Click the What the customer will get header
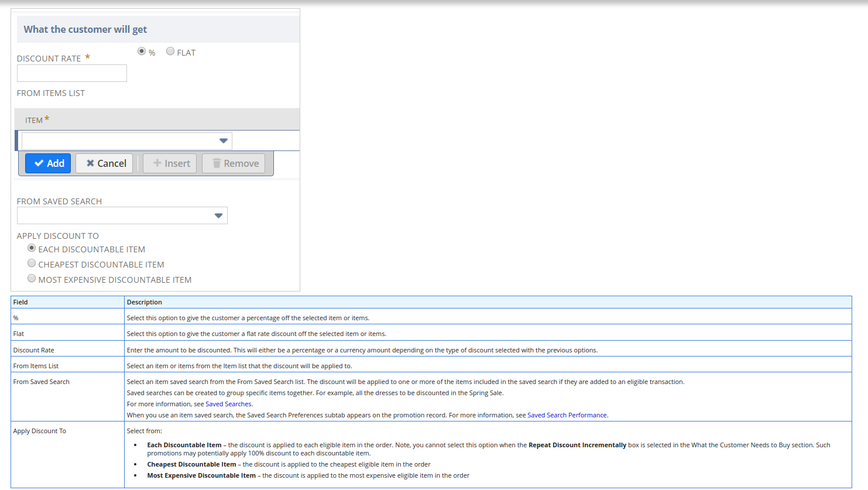The height and width of the screenshot is (490, 868). point(85,29)
